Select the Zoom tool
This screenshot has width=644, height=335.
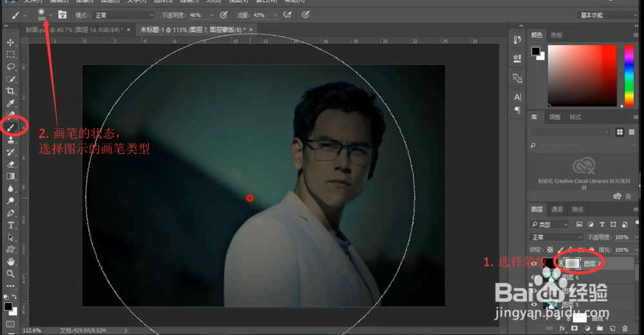pos(11,273)
